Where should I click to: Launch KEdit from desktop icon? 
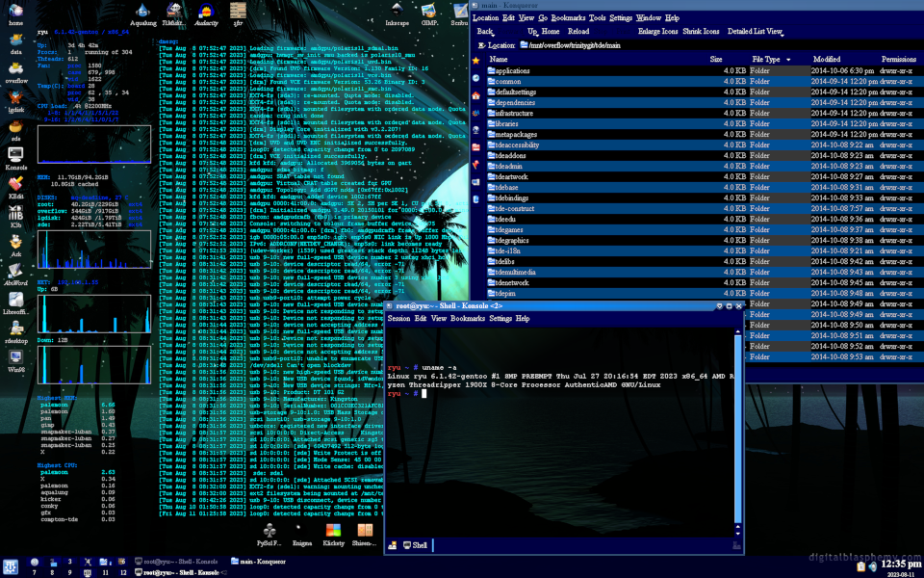pos(16,186)
